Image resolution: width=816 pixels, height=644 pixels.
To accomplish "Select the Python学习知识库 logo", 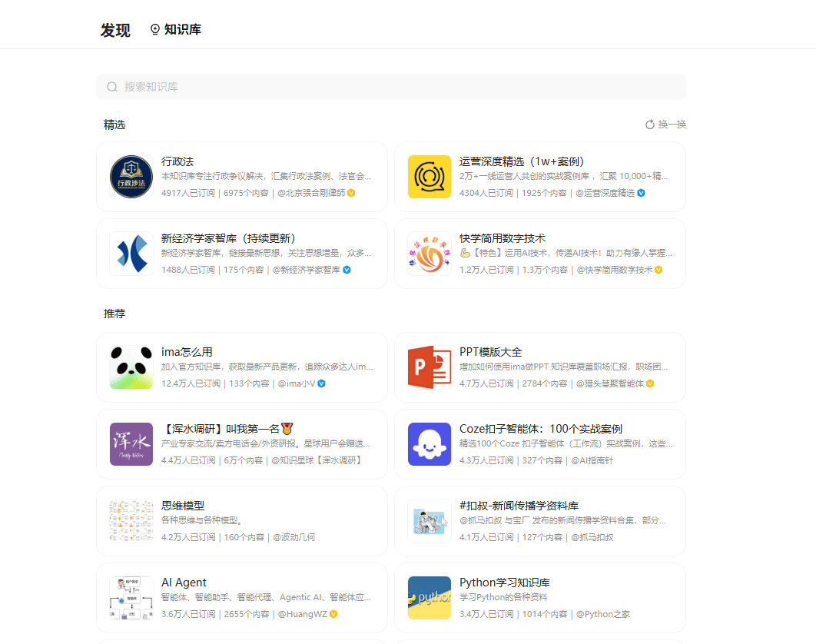I will [430, 598].
